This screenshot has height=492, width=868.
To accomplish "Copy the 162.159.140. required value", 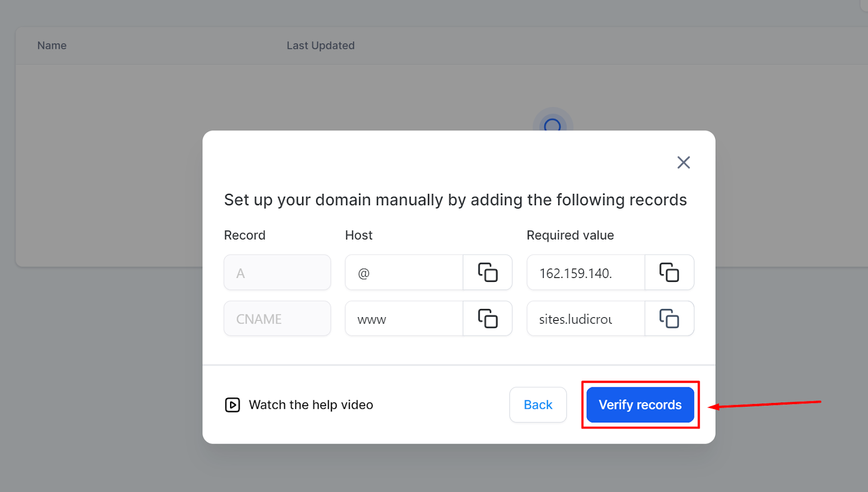I will [x=669, y=272].
